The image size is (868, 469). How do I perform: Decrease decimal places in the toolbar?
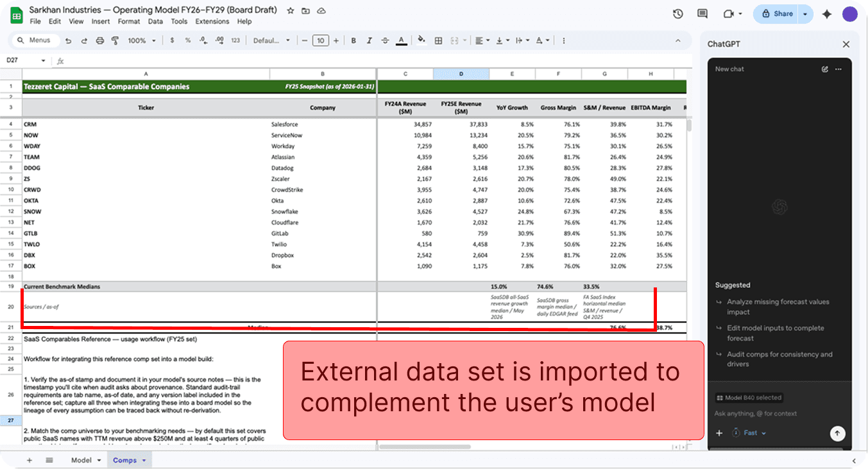pyautogui.click(x=203, y=40)
